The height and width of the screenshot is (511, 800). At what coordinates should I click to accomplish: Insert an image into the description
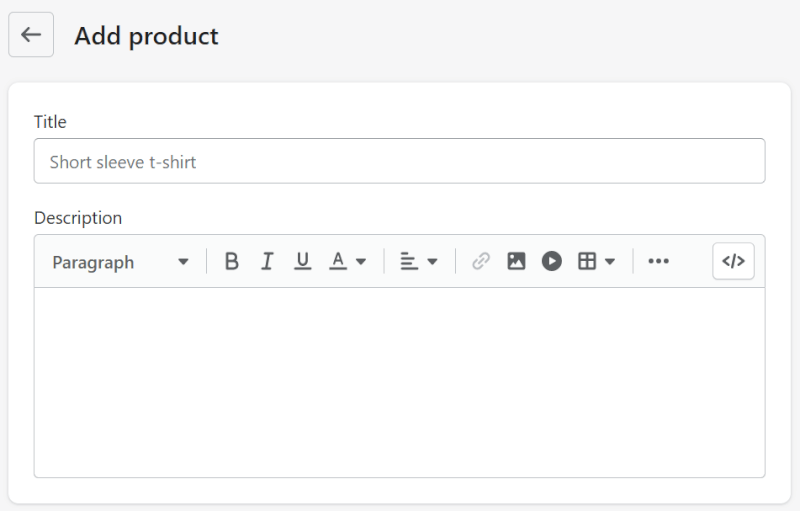point(516,262)
